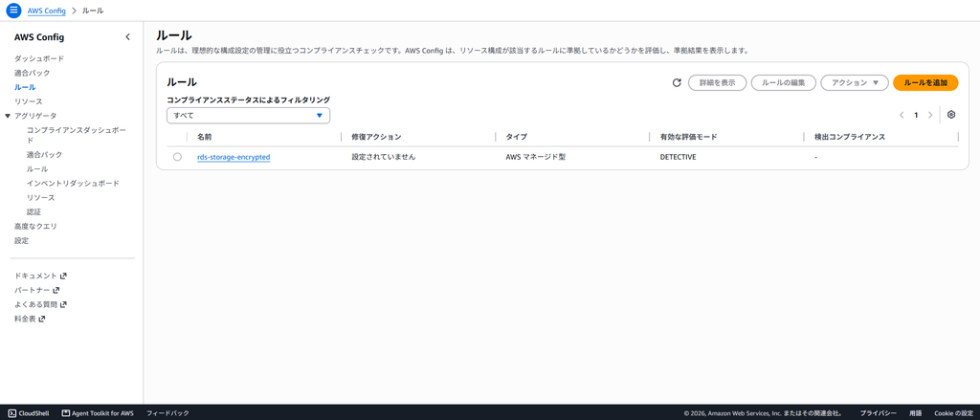980x420 pixels.
Task: Open パートナー external link
Action: click(37, 290)
